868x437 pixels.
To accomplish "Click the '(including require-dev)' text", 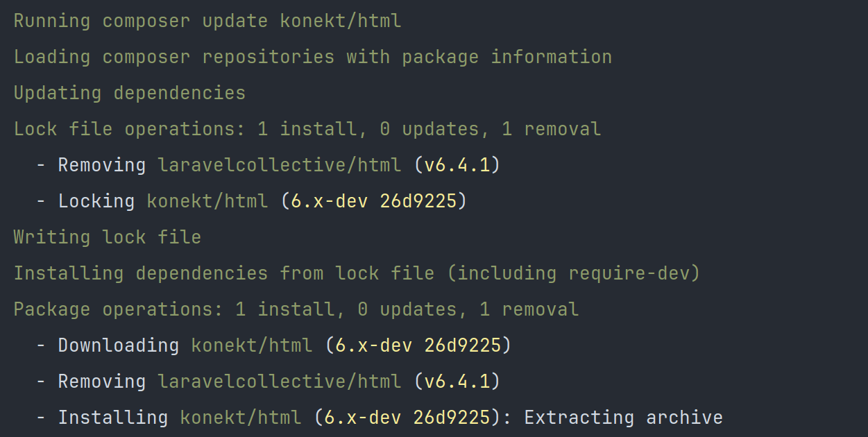I will (x=573, y=273).
